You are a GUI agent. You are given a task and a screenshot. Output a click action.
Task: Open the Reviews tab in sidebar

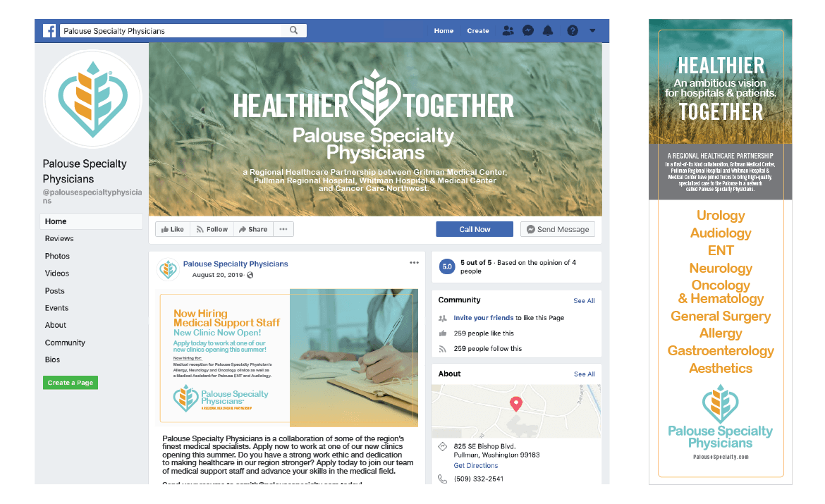tap(59, 238)
